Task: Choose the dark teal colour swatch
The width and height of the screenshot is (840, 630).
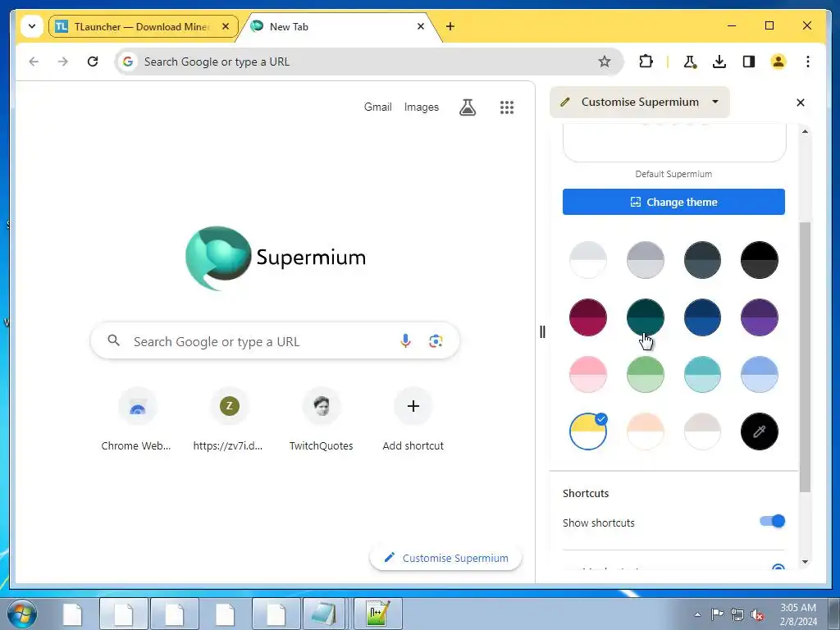Action: point(645,317)
